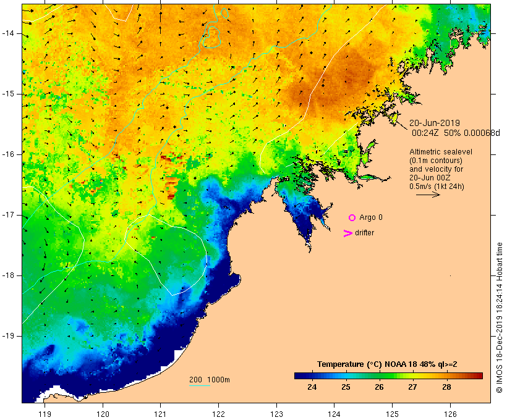This screenshot has height=420, width=507.
Task: Click the 'Temperature (°C) NOAA 18 48% ql>=2' title
Action: click(x=387, y=364)
